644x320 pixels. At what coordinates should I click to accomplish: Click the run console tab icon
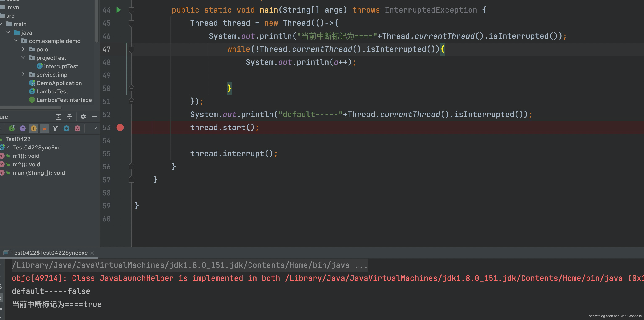pos(6,252)
